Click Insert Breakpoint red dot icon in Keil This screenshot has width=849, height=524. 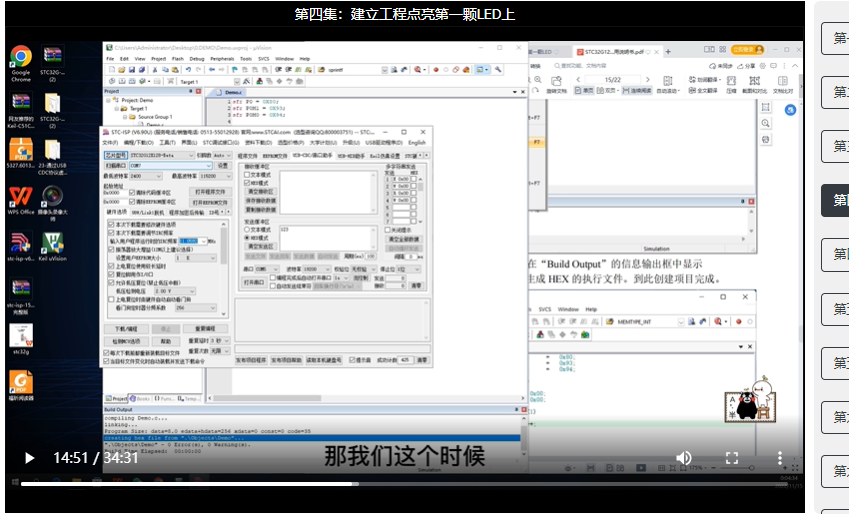[435, 70]
